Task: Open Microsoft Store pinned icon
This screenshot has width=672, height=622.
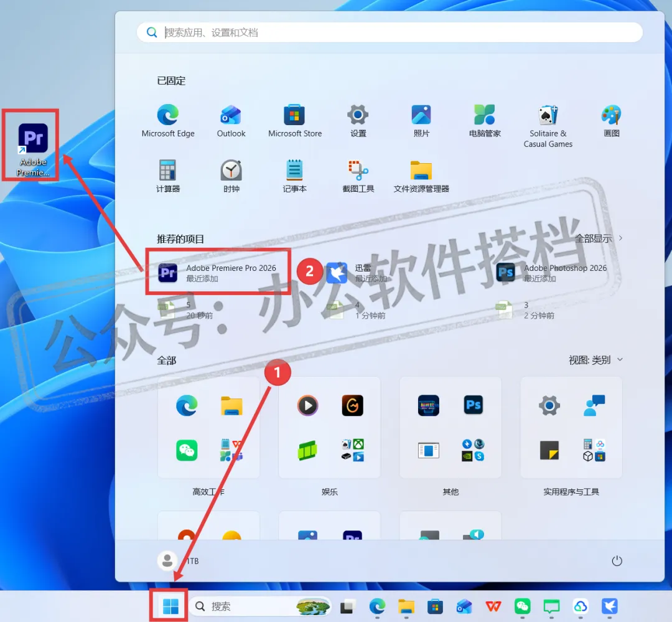Action: 294,121
